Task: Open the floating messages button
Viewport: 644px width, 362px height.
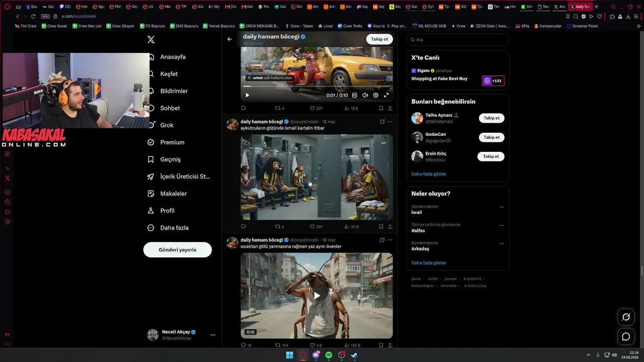Action: pyautogui.click(x=626, y=337)
